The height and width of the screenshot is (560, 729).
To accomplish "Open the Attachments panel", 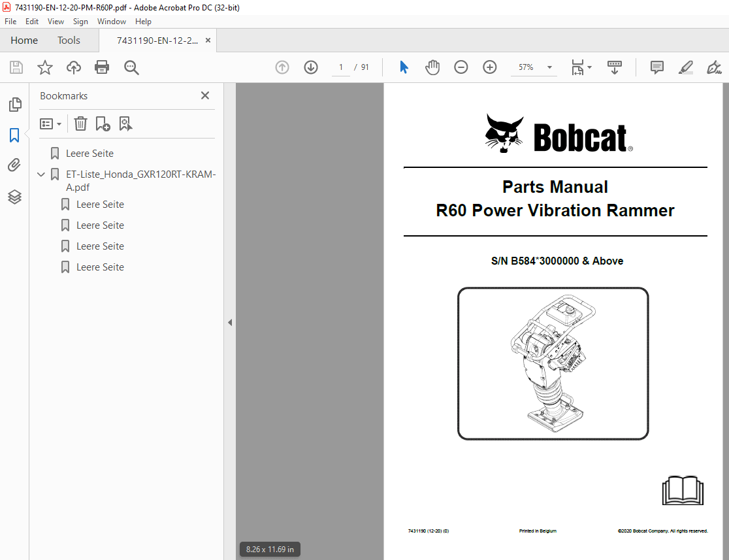I will coord(15,165).
